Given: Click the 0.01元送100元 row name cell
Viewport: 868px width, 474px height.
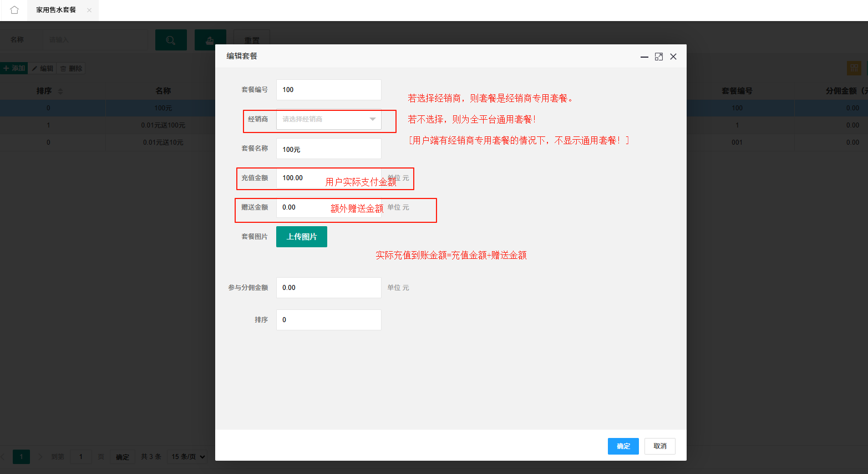Looking at the screenshot, I should pyautogui.click(x=163, y=125).
